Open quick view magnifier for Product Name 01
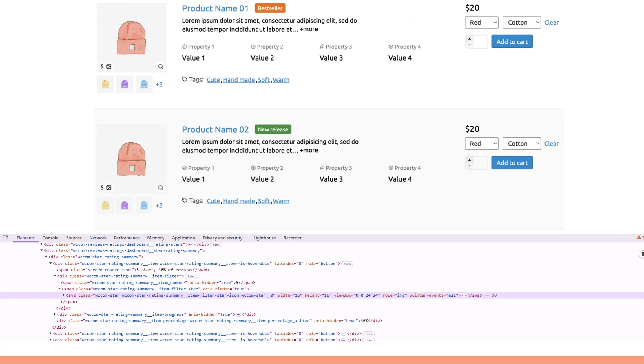This screenshot has width=644, height=364. point(160,66)
